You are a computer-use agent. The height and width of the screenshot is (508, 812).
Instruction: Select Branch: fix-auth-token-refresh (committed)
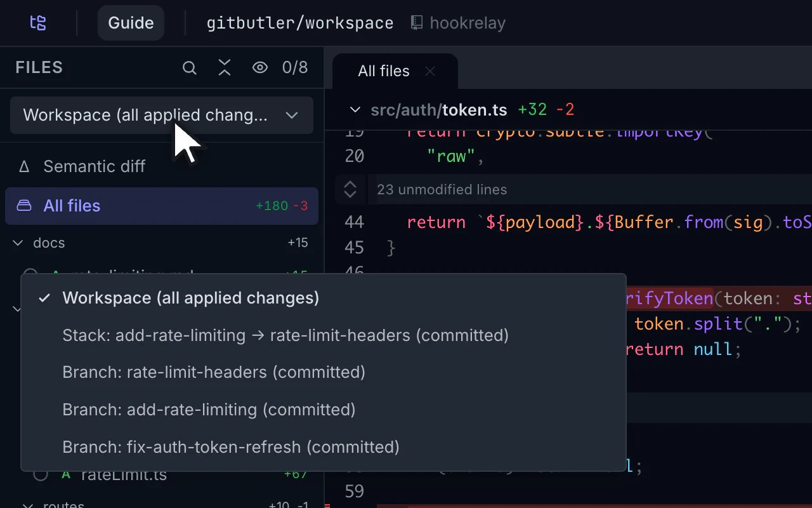[x=324, y=447]
